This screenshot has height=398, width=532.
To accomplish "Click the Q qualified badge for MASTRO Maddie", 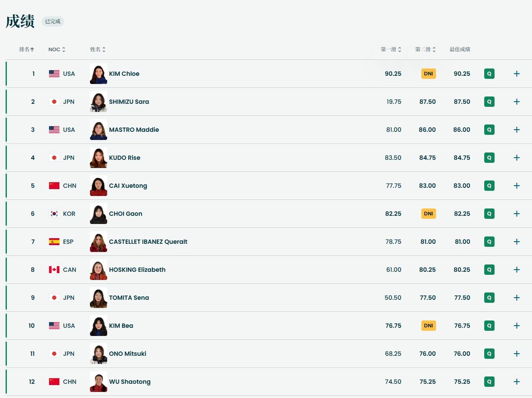I will click(x=489, y=130).
